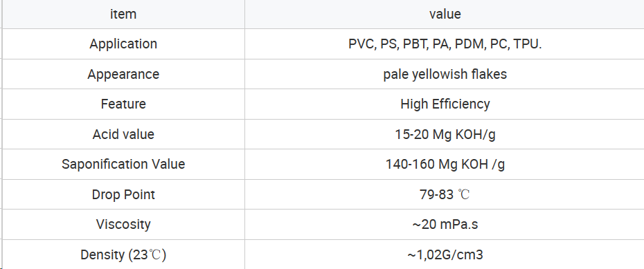Select the Acid value label
The height and width of the screenshot is (269, 644).
[123, 134]
